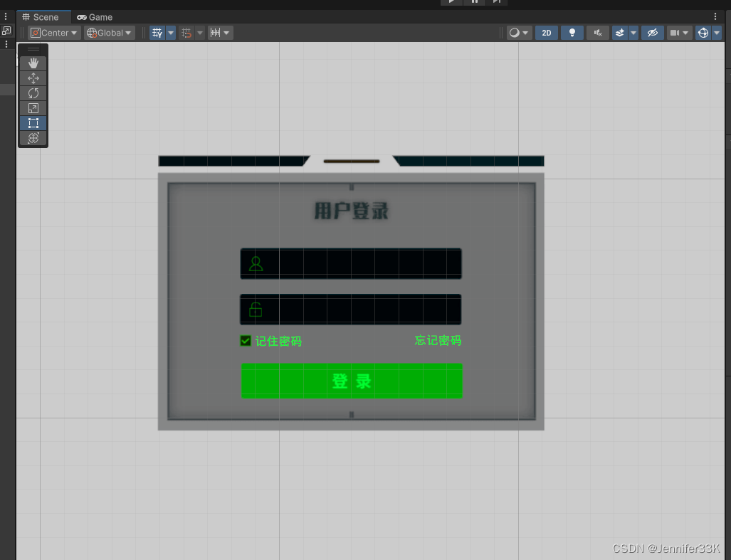Toggle 2D view mode
The height and width of the screenshot is (560, 731).
click(546, 32)
